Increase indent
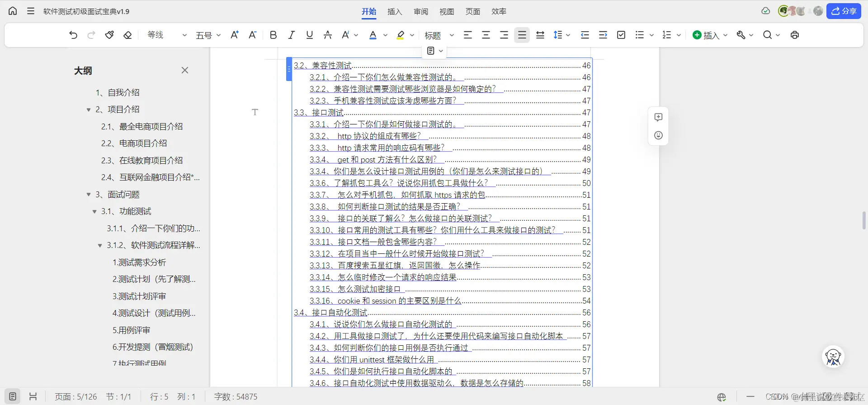868x405 pixels. coord(603,35)
